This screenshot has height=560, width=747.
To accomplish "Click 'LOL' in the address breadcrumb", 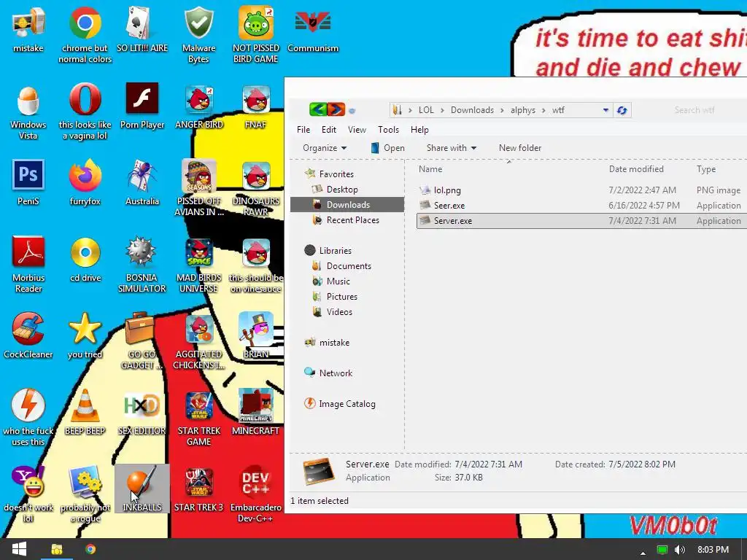I will point(426,110).
